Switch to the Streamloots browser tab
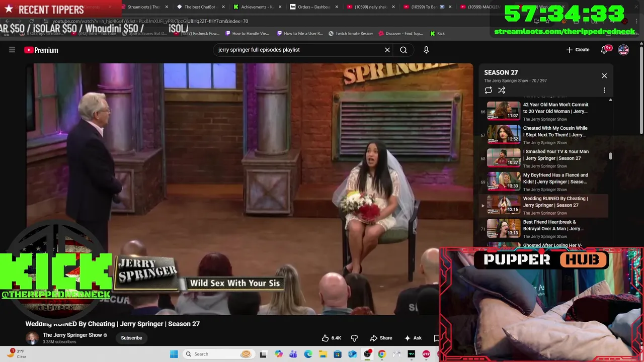The width and height of the screenshot is (644, 362). pos(144,7)
